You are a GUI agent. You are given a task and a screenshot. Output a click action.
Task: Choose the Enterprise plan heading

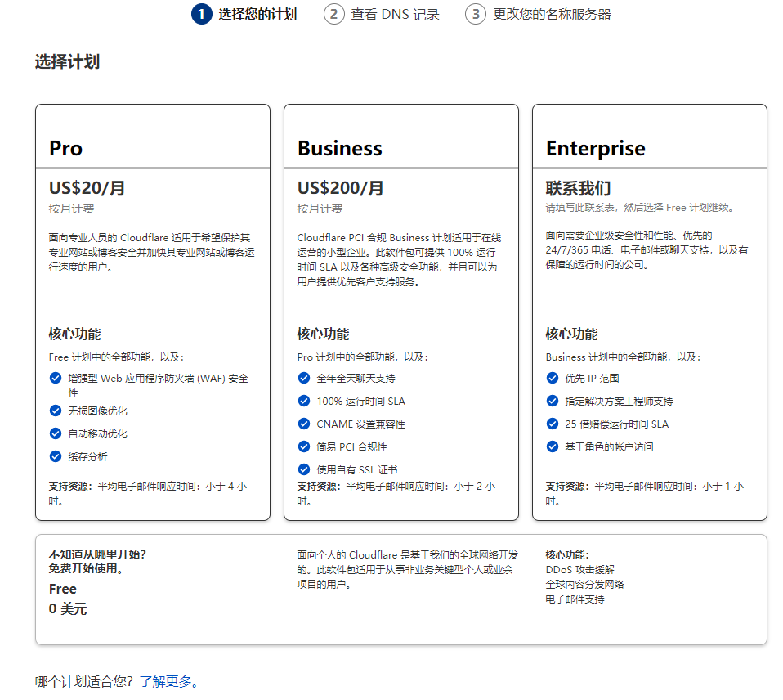[595, 148]
